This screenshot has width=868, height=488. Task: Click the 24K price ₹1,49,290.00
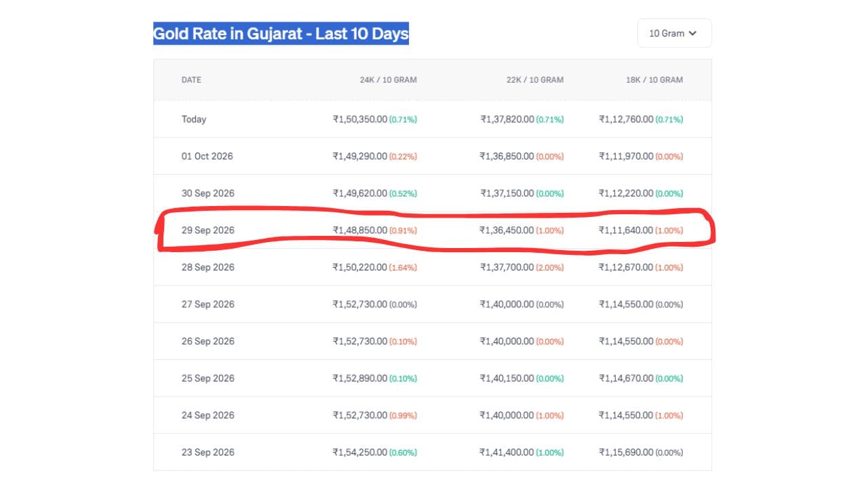[360, 157]
